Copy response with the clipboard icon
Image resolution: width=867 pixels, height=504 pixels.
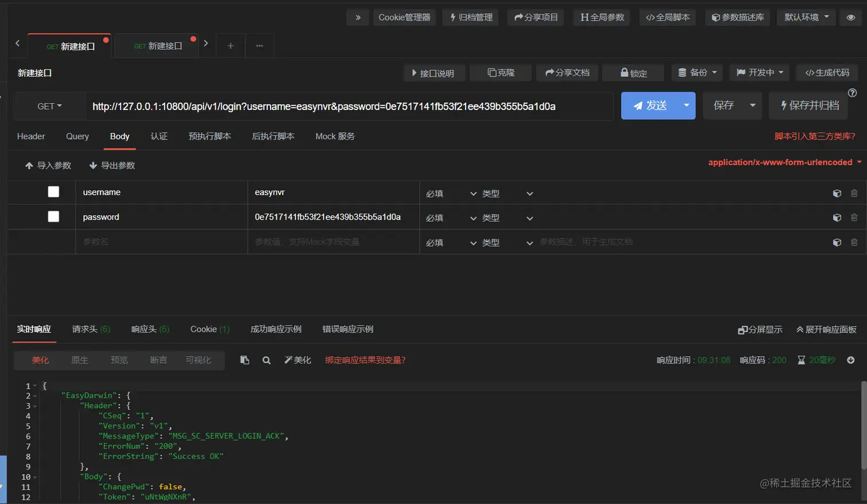[245, 360]
